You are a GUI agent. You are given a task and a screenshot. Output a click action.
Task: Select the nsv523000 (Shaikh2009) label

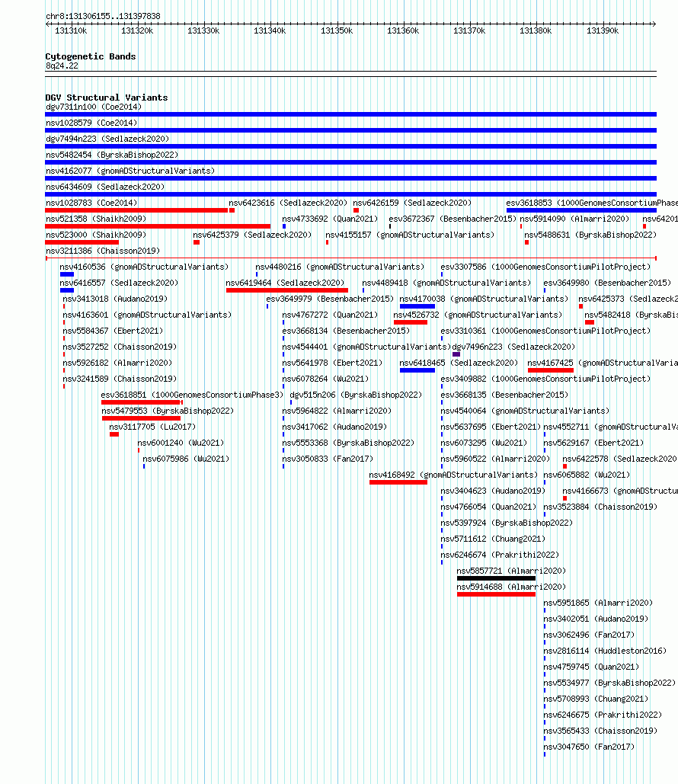coord(96,235)
